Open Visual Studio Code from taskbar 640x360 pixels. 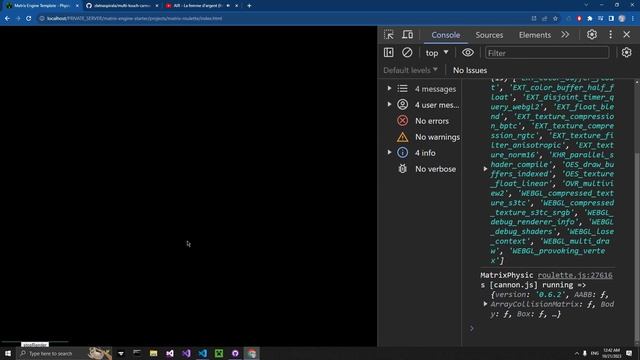coord(202,353)
